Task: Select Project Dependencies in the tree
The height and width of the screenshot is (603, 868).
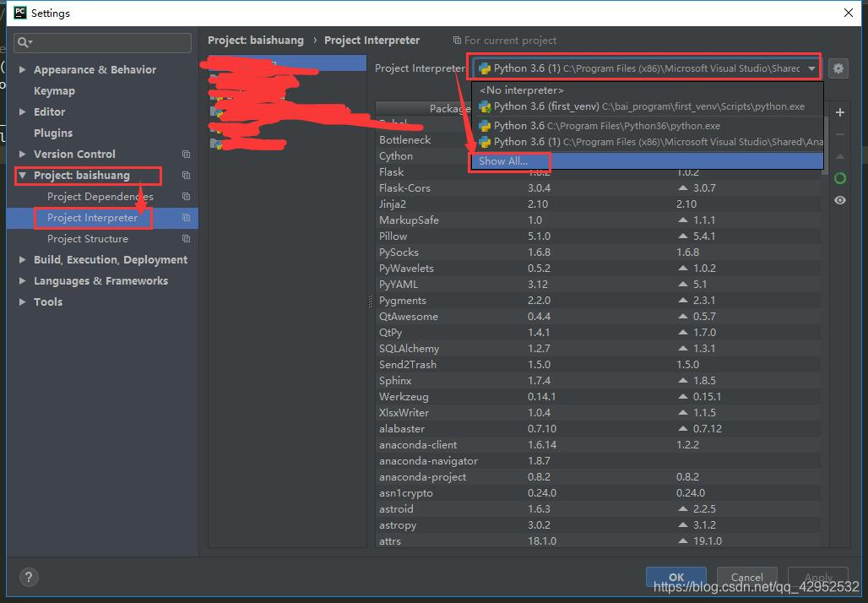Action: pyautogui.click(x=100, y=197)
